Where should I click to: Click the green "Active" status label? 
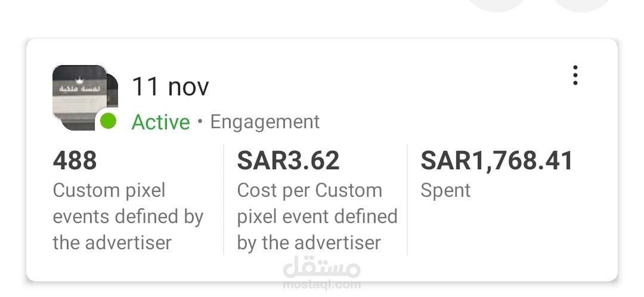point(160,122)
